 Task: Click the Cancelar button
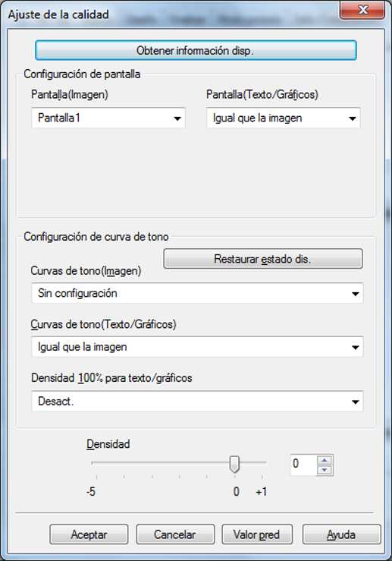175,534
